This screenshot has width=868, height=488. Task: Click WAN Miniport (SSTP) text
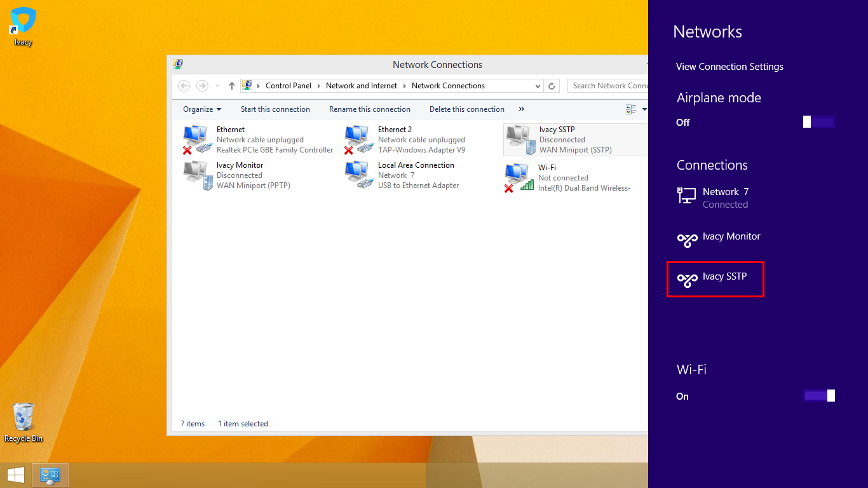(x=576, y=150)
